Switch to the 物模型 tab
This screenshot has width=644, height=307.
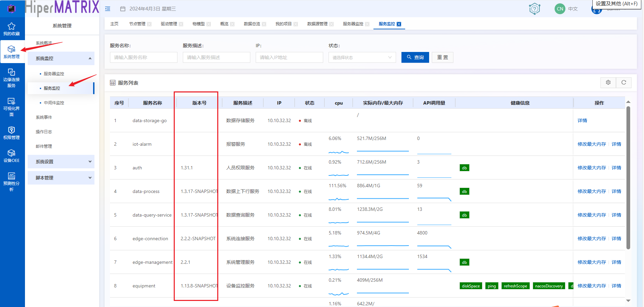tap(198, 24)
